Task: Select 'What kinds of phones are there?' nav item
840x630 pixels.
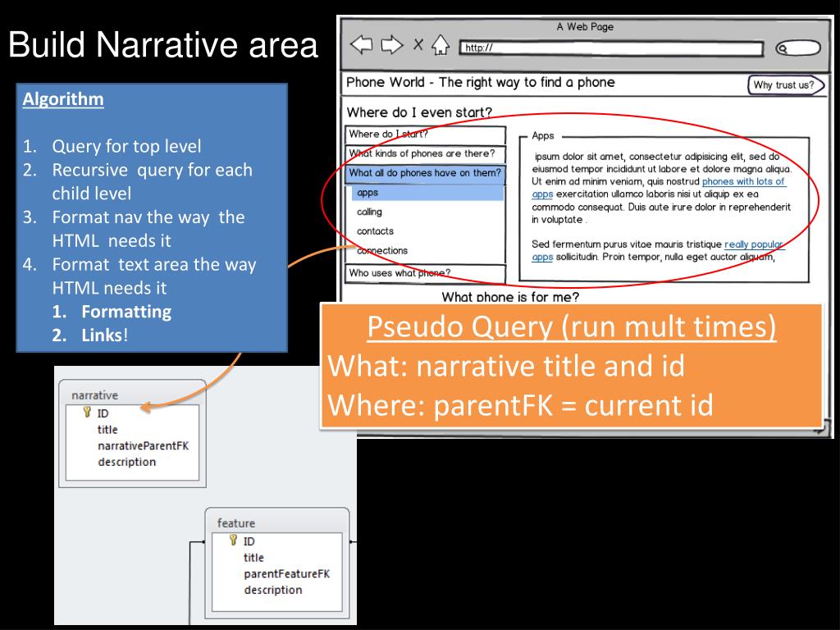Action: tap(426, 153)
